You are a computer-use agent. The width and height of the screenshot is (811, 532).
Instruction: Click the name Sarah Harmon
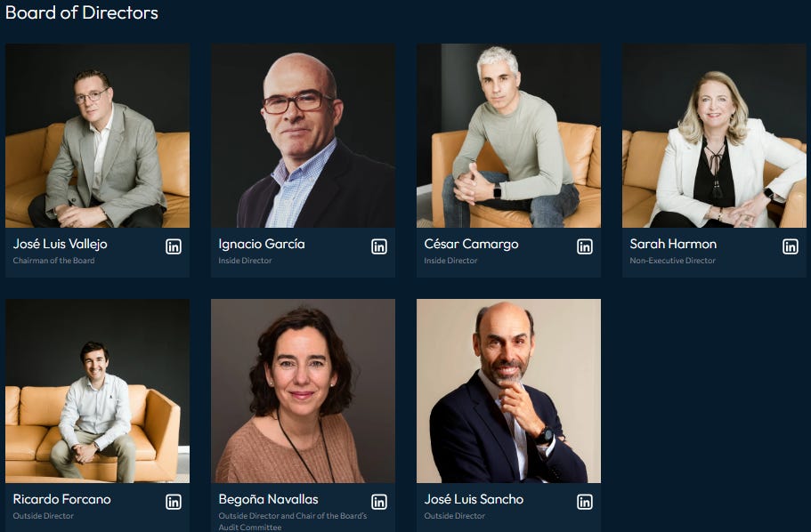coord(673,244)
